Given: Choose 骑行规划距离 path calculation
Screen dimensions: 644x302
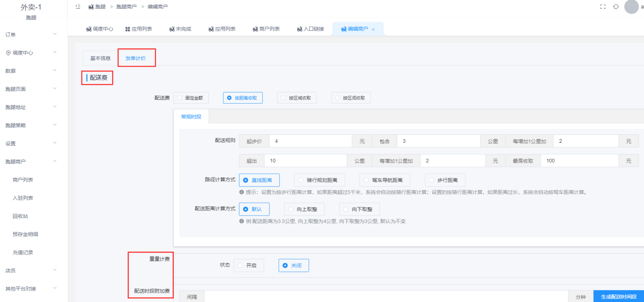Looking at the screenshot, I should (x=319, y=180).
